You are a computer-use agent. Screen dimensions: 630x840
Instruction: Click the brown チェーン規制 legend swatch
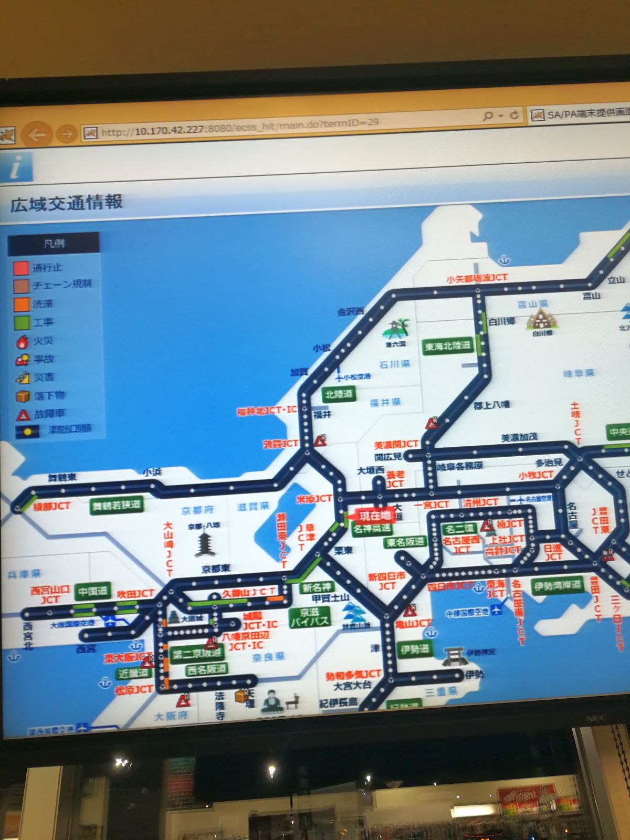pyautogui.click(x=20, y=286)
